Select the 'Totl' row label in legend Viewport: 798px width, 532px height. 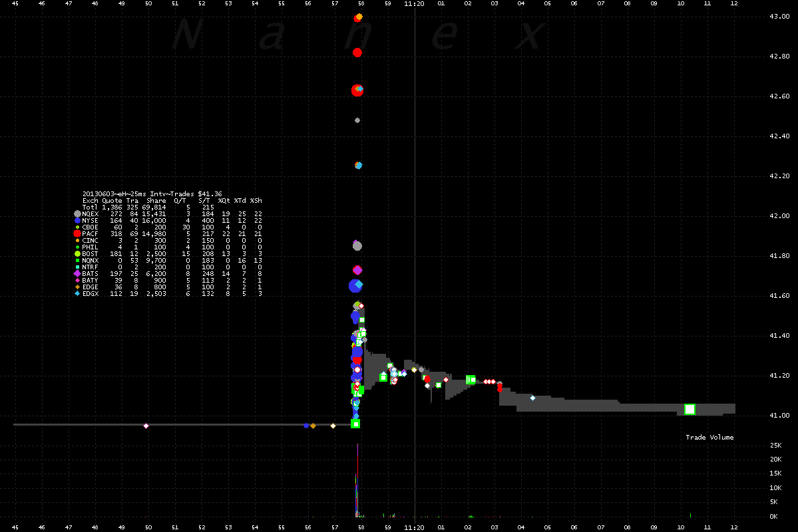(x=90, y=207)
